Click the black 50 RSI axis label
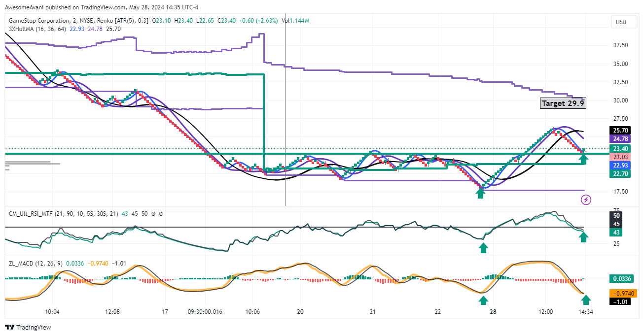 (x=616, y=215)
